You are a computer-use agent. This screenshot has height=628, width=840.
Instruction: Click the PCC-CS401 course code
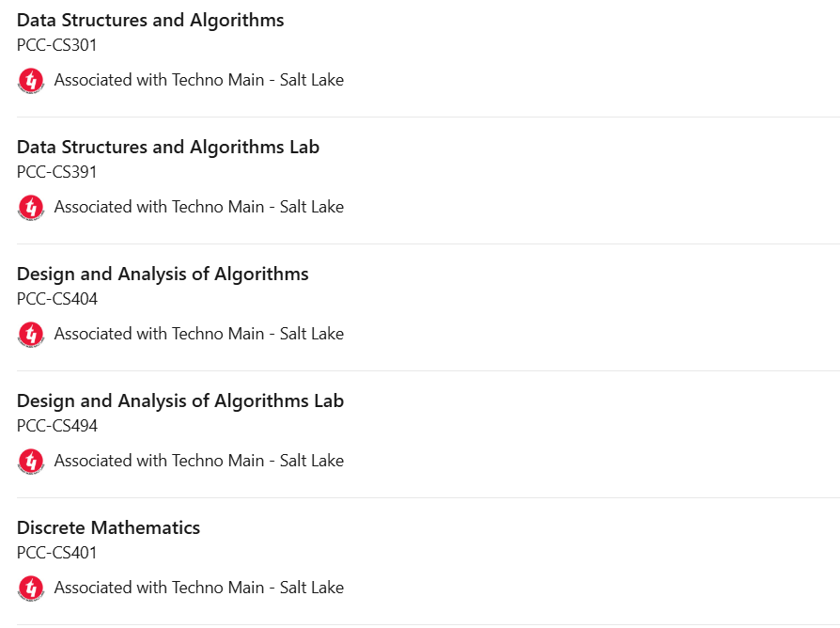(x=56, y=553)
